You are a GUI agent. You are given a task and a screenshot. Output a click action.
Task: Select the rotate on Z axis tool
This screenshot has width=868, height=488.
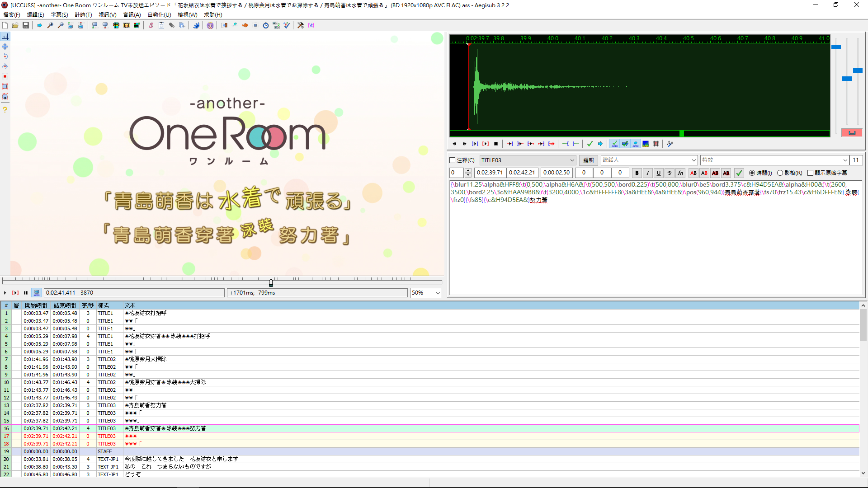coord(5,56)
